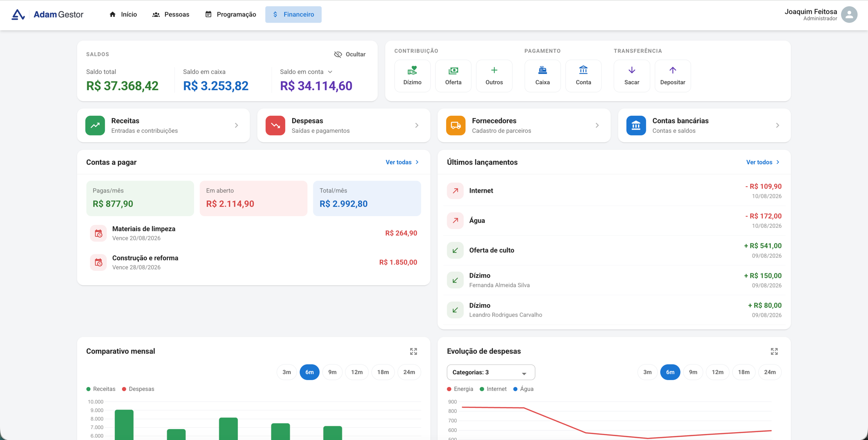Image resolution: width=868 pixels, height=440 pixels.
Task: Click the Depositar up-arrow icon button
Action: click(x=673, y=76)
